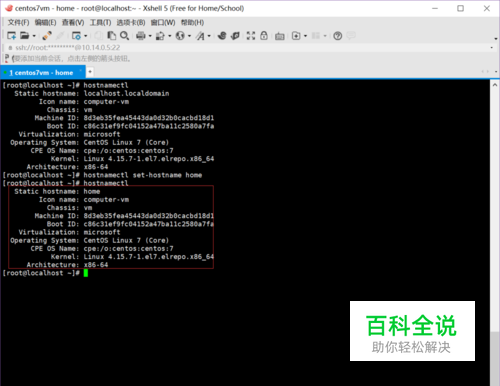The width and height of the screenshot is (500, 386).
Task: Expand the print icon dropdown arrow
Action: coord(150,36)
